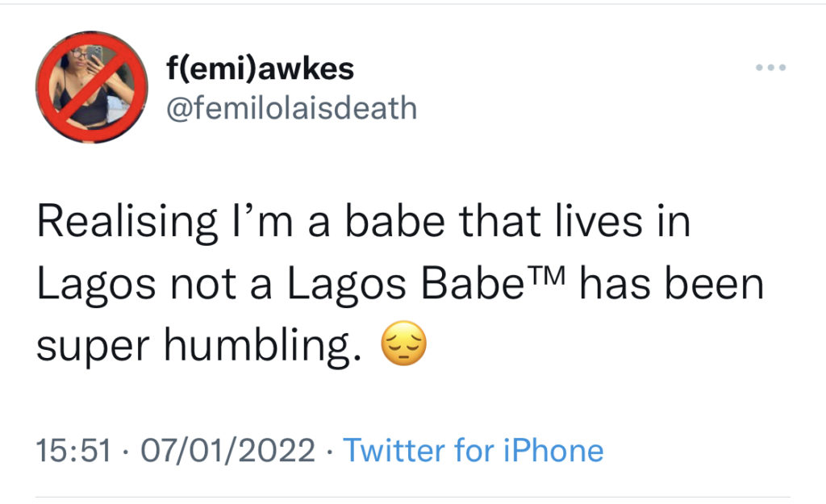Open the f(emi)awkes display name
Screen dimensions: 826x504
coord(260,69)
